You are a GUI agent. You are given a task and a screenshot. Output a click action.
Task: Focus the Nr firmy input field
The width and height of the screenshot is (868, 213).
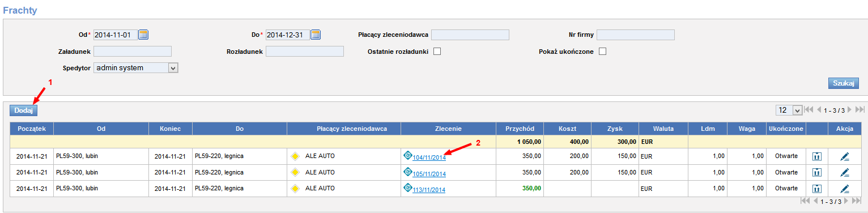636,35
